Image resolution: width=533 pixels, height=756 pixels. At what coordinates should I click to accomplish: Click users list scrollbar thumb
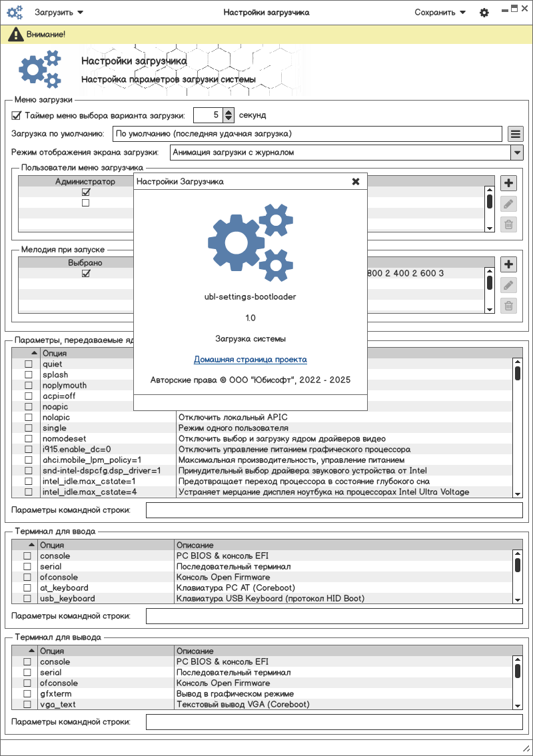click(x=490, y=201)
